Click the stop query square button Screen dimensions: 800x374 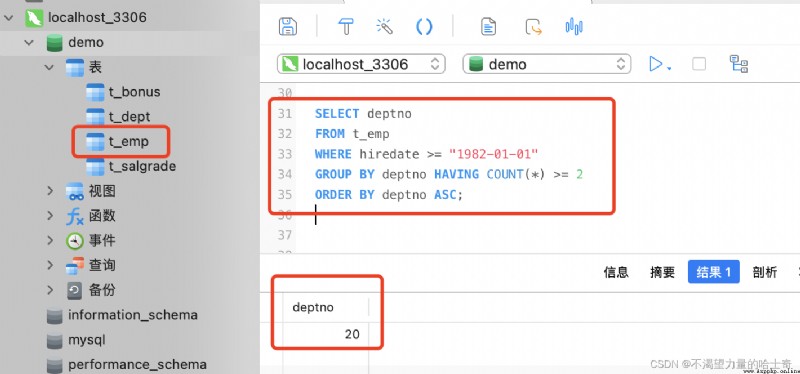[699, 64]
